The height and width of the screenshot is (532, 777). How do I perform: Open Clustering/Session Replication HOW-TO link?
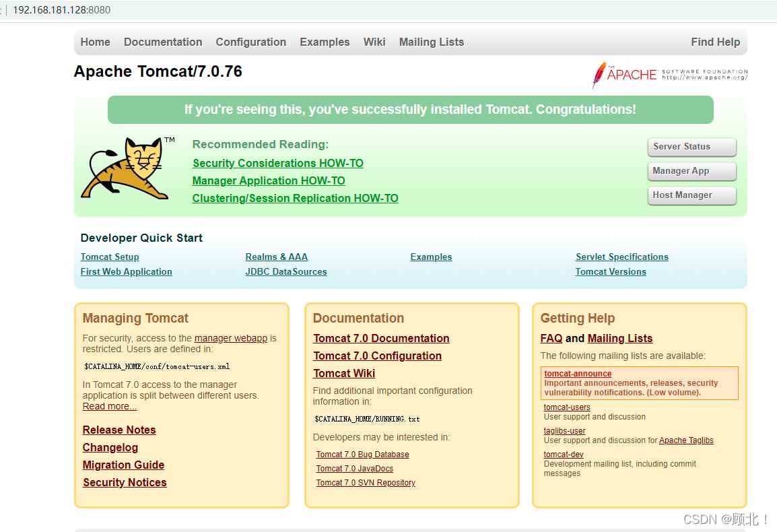pyautogui.click(x=295, y=198)
